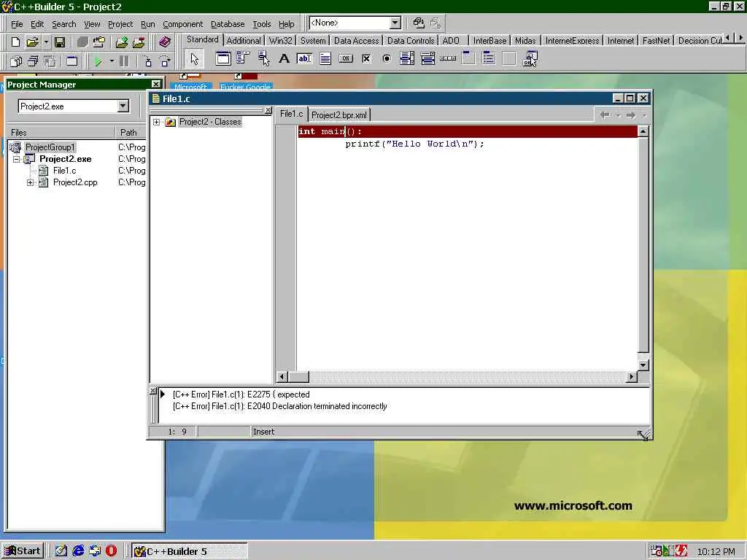This screenshot has width=747, height=560.
Task: Select the ScrollBar component icon
Action: coord(448,58)
